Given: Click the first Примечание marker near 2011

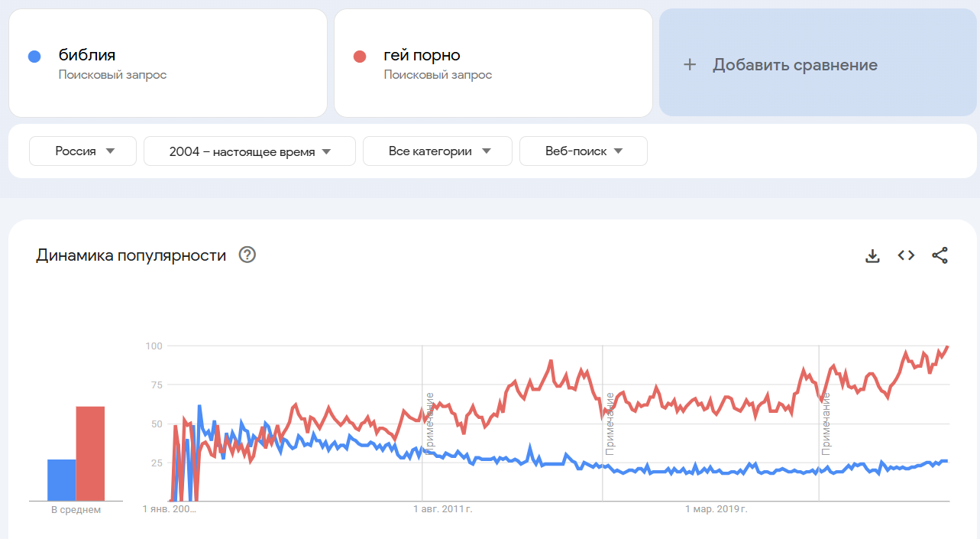Looking at the screenshot, I should 430,424.
